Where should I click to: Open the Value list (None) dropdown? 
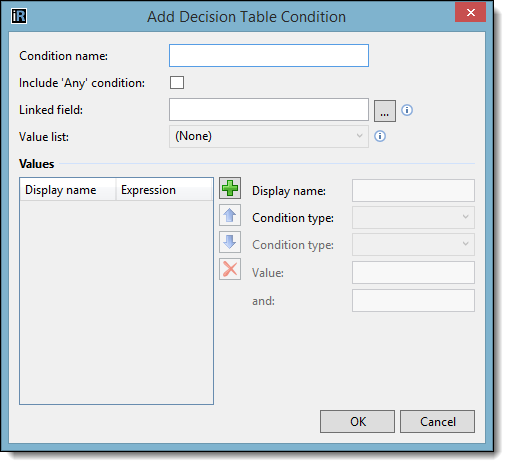click(x=269, y=136)
